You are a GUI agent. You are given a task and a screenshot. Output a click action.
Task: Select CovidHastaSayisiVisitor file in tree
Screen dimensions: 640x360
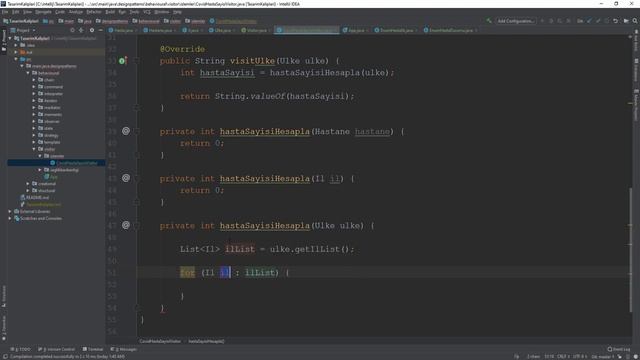pos(77,163)
